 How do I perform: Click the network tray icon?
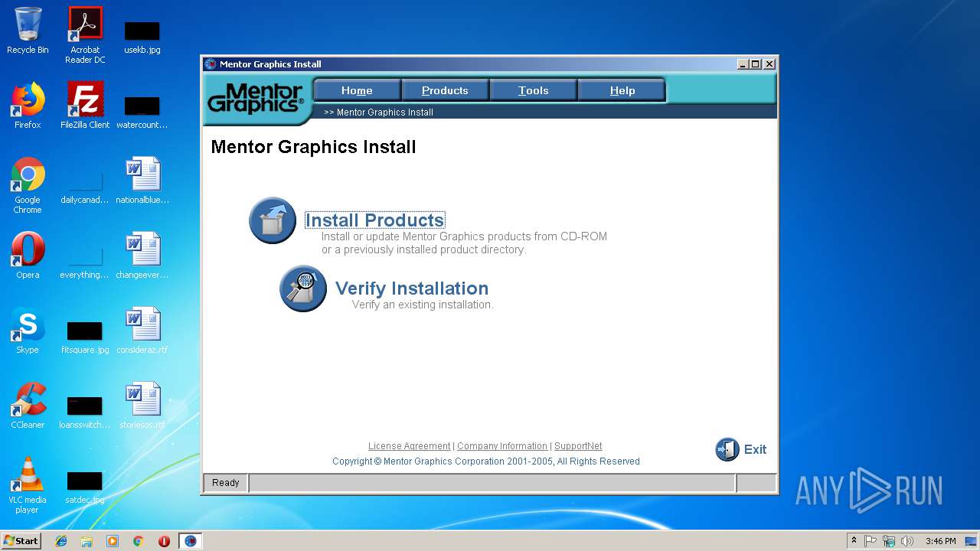pyautogui.click(x=889, y=541)
